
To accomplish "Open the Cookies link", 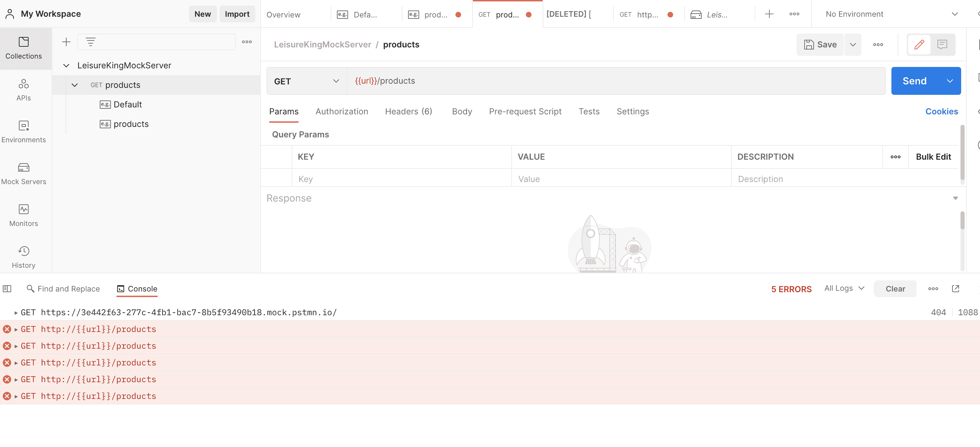I will pyautogui.click(x=941, y=112).
